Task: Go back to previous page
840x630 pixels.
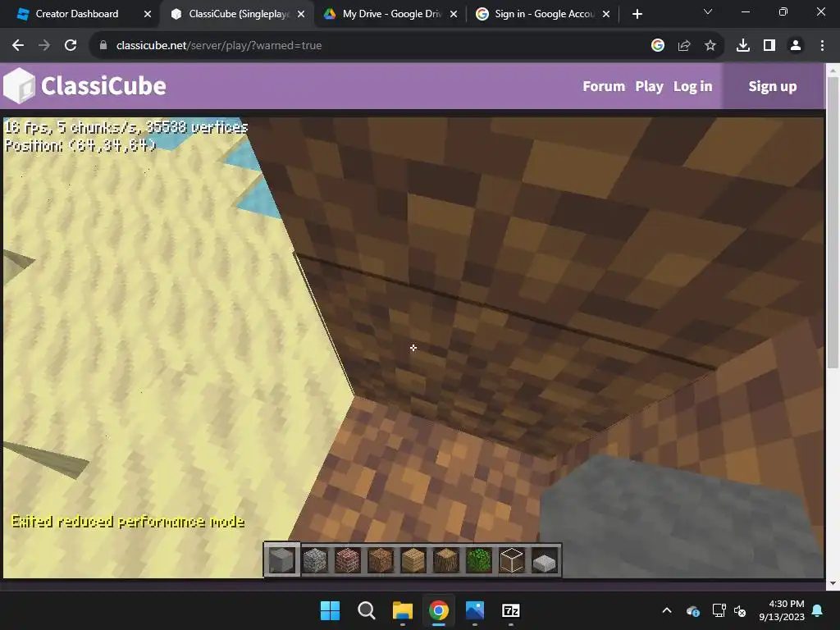Action: (18, 46)
